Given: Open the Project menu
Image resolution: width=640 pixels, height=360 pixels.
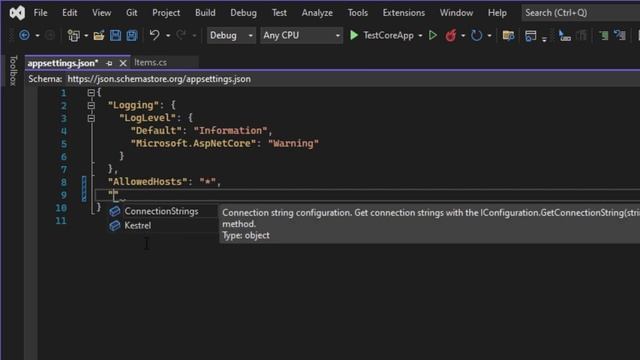Looking at the screenshot, I should pos(166,13).
